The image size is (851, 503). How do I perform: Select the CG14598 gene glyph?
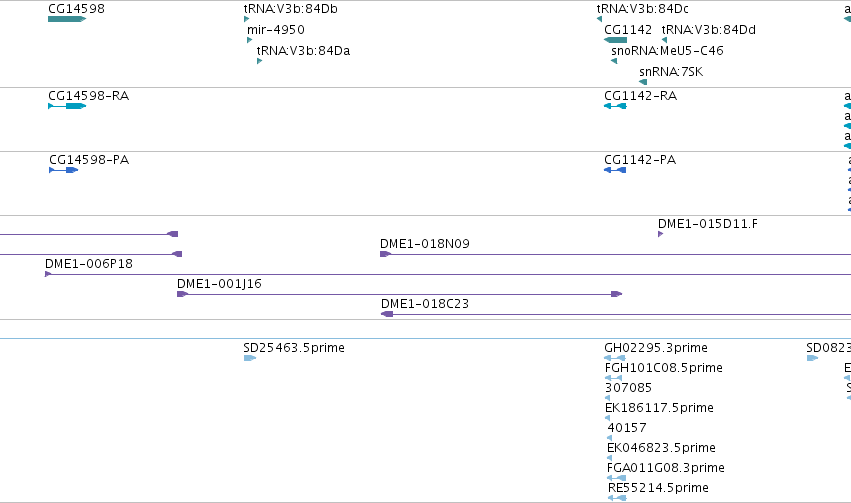67,19
